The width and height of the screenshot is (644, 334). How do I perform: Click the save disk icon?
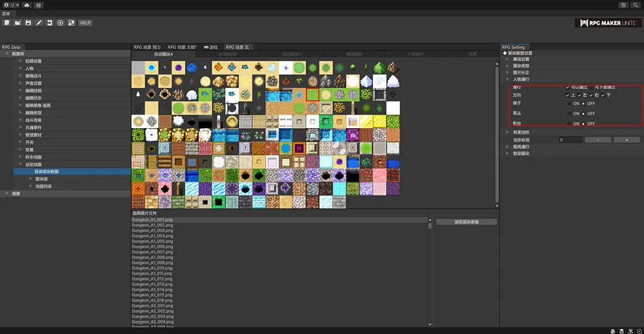point(28,23)
